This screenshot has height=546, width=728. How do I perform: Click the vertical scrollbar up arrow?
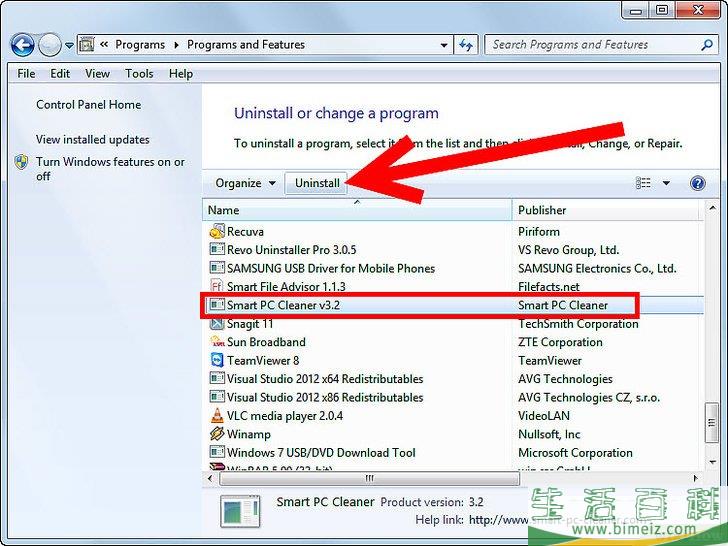pyautogui.click(x=712, y=209)
